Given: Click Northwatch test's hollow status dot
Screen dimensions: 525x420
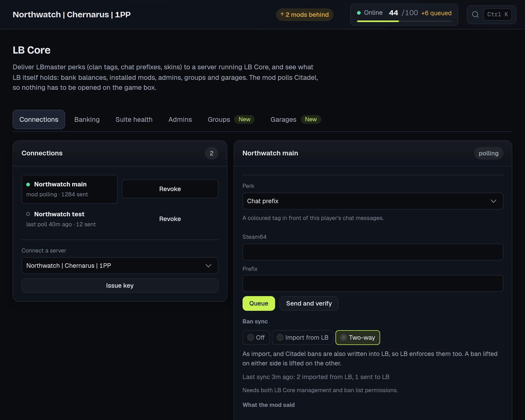Looking at the screenshot, I should [x=28, y=214].
